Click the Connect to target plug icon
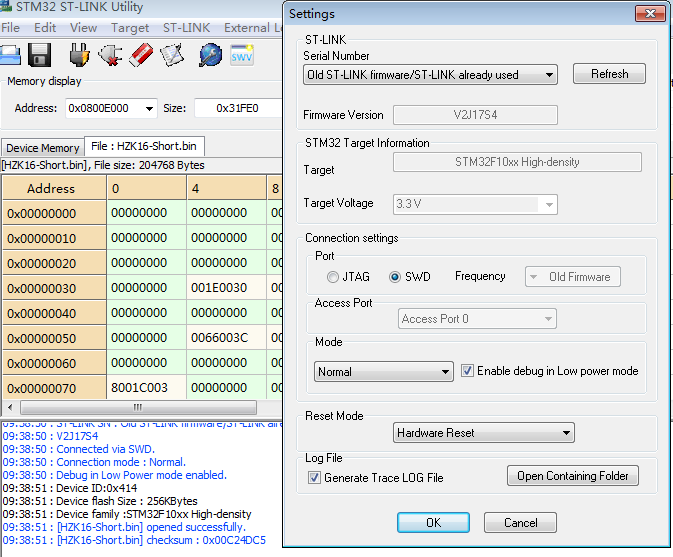673x557 pixels. pos(79,55)
